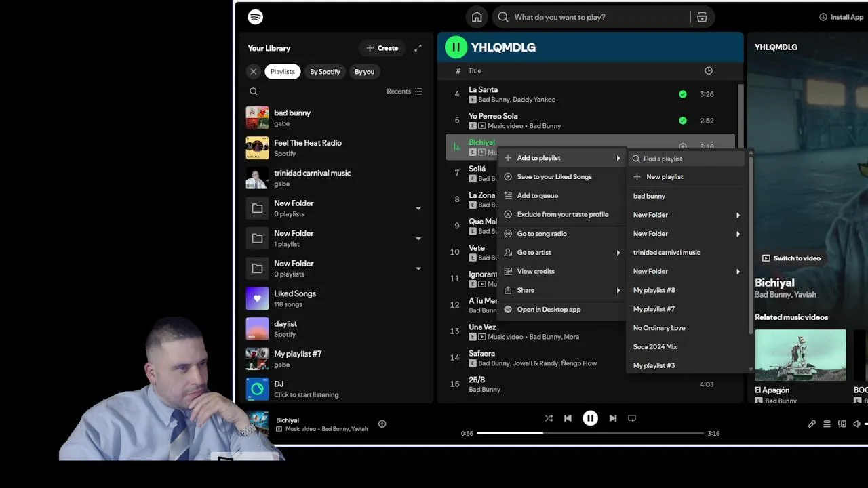Open Browse icon in search bar
Image resolution: width=868 pixels, height=488 pixels.
click(x=702, y=17)
